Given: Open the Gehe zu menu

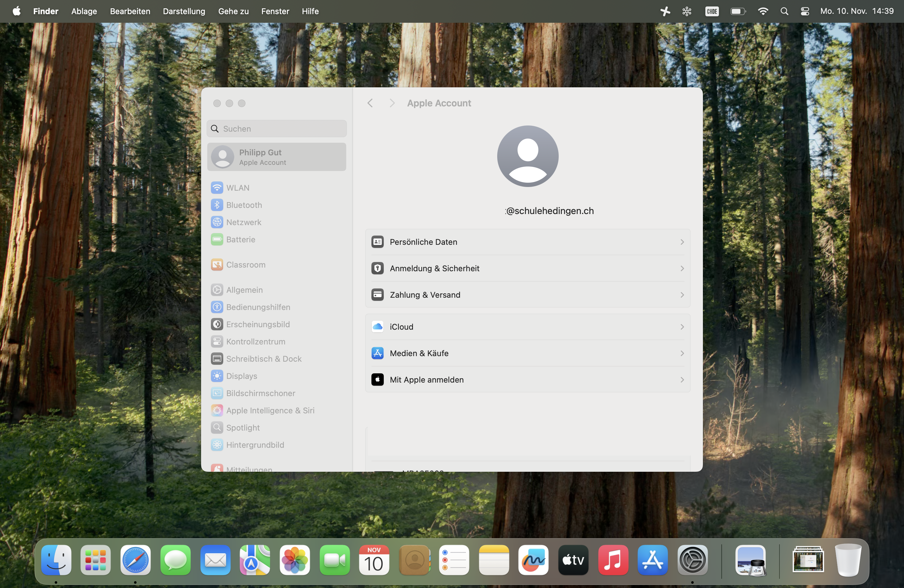Looking at the screenshot, I should (233, 11).
